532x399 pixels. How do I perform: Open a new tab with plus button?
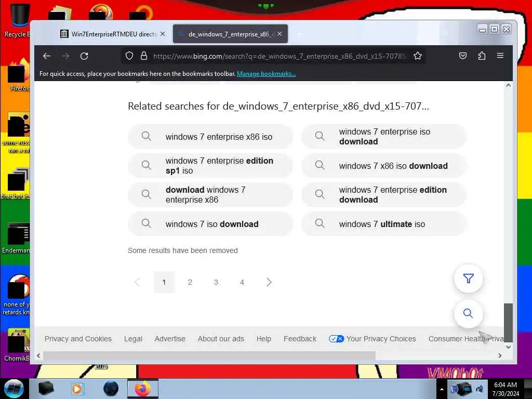(299, 34)
